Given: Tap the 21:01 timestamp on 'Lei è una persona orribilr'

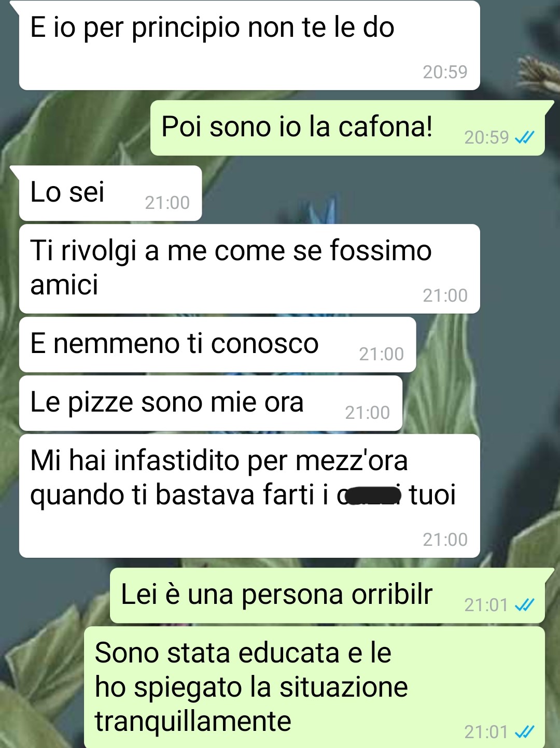Looking at the screenshot, I should 486,605.
